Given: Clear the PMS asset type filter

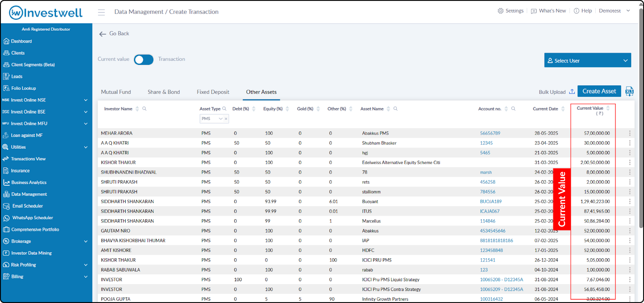Looking at the screenshot, I should click(226, 119).
